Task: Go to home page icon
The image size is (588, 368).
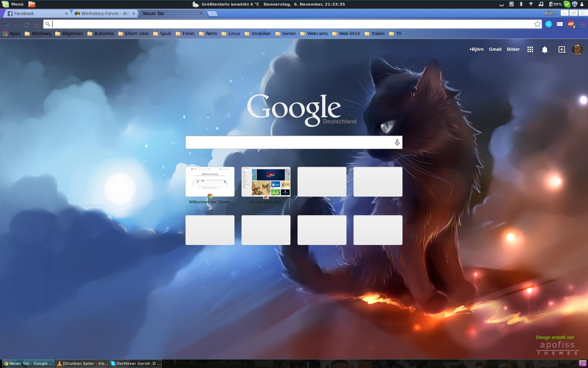Action: [36, 24]
